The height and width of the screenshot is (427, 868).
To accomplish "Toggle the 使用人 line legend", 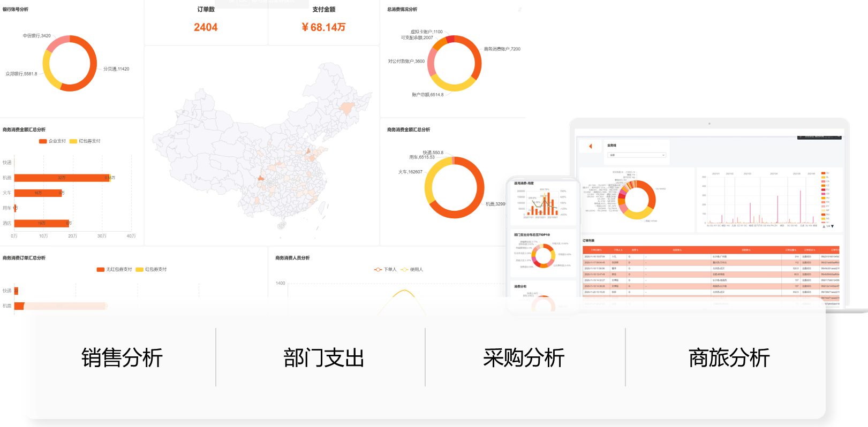I will (412, 270).
